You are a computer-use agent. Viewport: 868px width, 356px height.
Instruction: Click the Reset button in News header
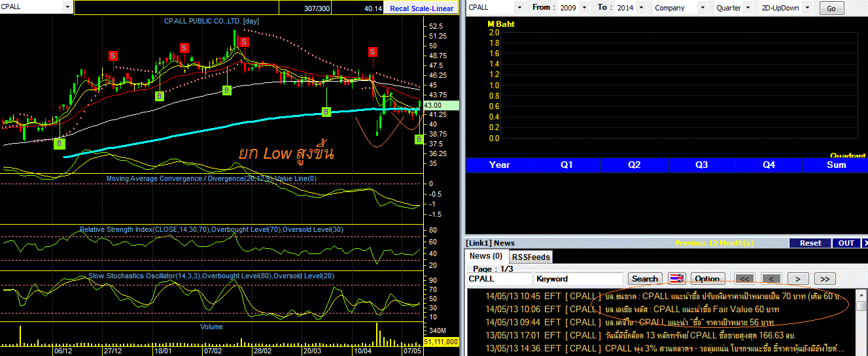pyautogui.click(x=810, y=243)
